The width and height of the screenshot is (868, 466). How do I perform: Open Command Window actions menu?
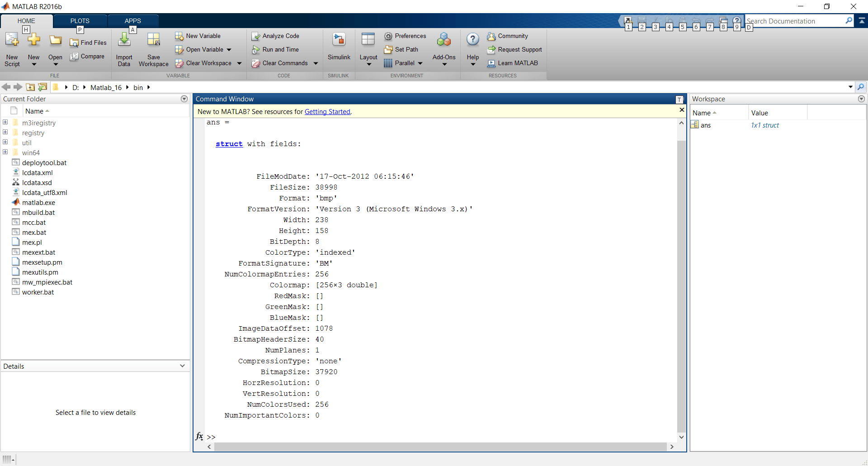tap(679, 100)
